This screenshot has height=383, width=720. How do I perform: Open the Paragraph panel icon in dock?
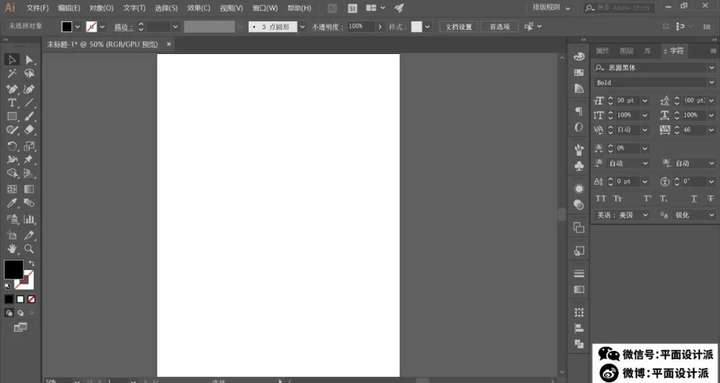pos(579,111)
